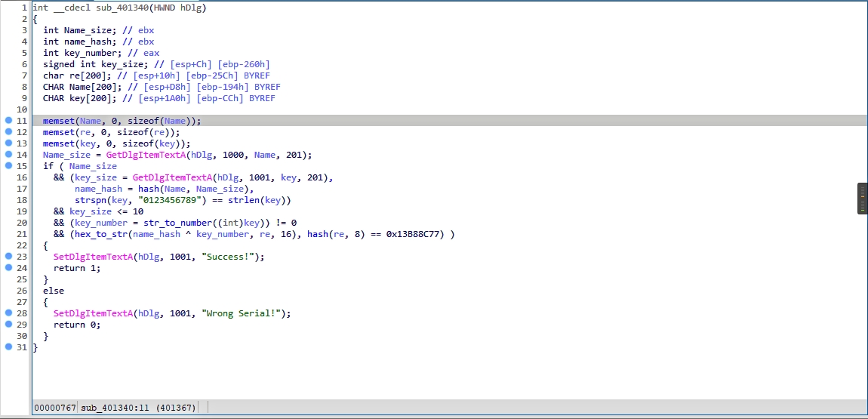Toggle the breakpoint dot on line 15
This screenshot has height=419, width=868.
tap(8, 165)
